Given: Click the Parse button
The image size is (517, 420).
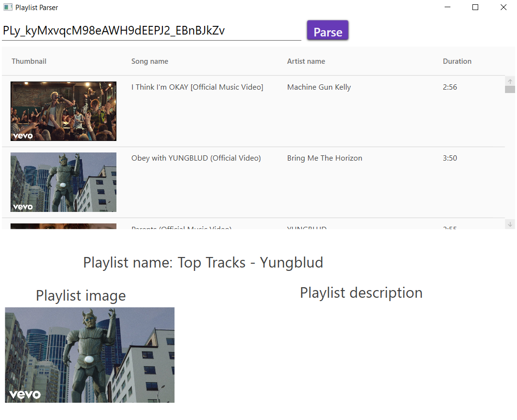Looking at the screenshot, I should (327, 30).
